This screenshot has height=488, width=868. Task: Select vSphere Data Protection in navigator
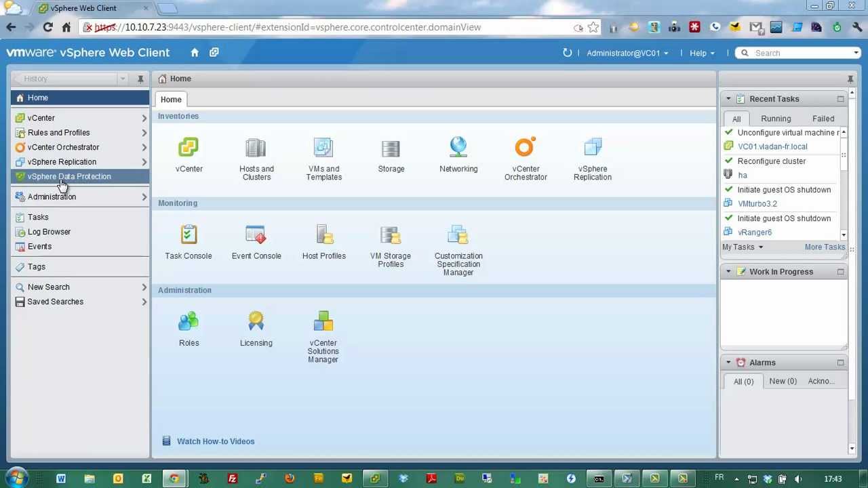[x=80, y=176]
